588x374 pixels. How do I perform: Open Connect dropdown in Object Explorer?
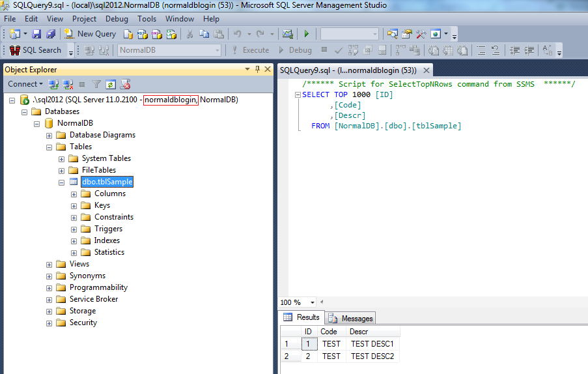pos(25,84)
